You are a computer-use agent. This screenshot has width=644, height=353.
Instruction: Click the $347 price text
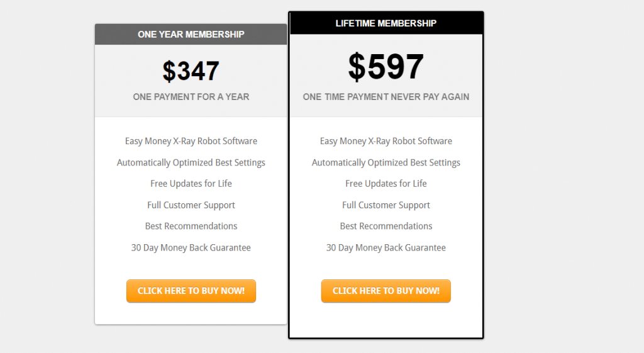(x=191, y=71)
